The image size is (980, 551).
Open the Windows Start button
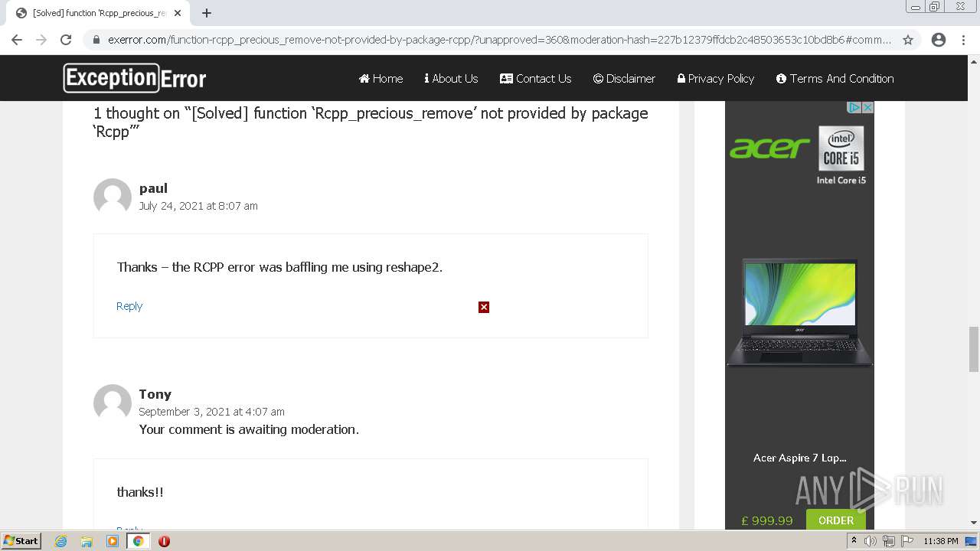(x=21, y=540)
